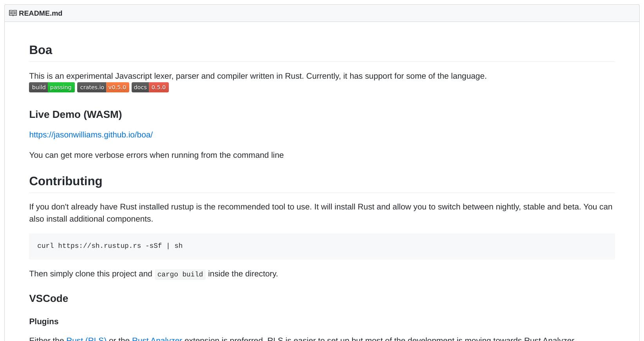Open the docs 0.5.0 badge
Screen dimensions: 644x341
pyautogui.click(x=150, y=87)
